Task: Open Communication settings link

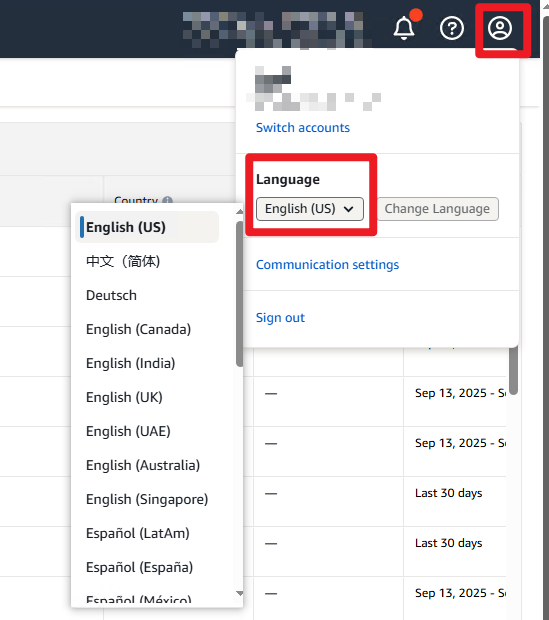Action: click(x=328, y=265)
